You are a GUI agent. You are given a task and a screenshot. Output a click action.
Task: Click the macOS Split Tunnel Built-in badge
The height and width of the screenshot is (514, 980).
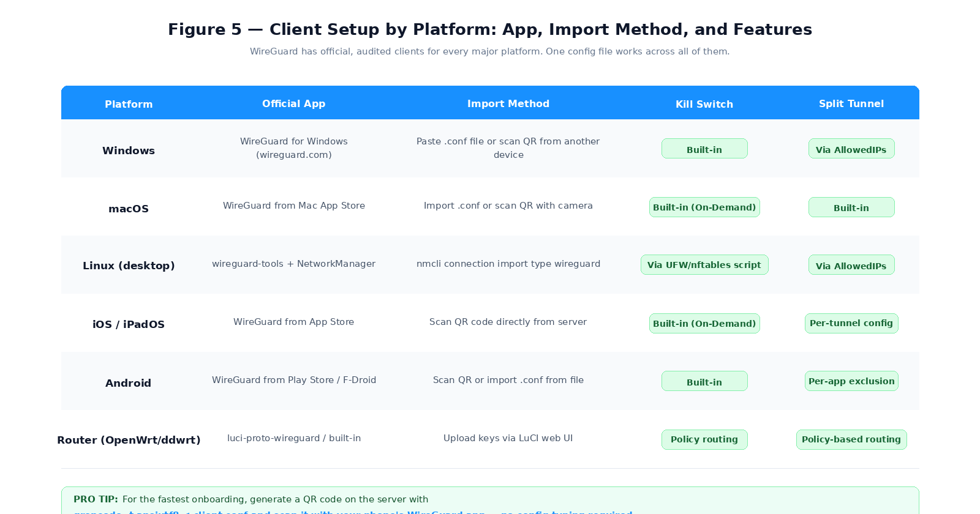coord(851,207)
